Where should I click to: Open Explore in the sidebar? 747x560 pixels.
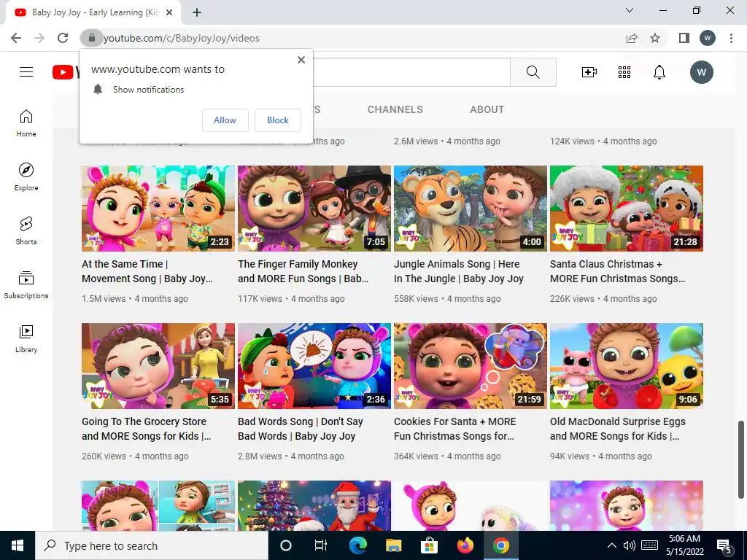26,177
